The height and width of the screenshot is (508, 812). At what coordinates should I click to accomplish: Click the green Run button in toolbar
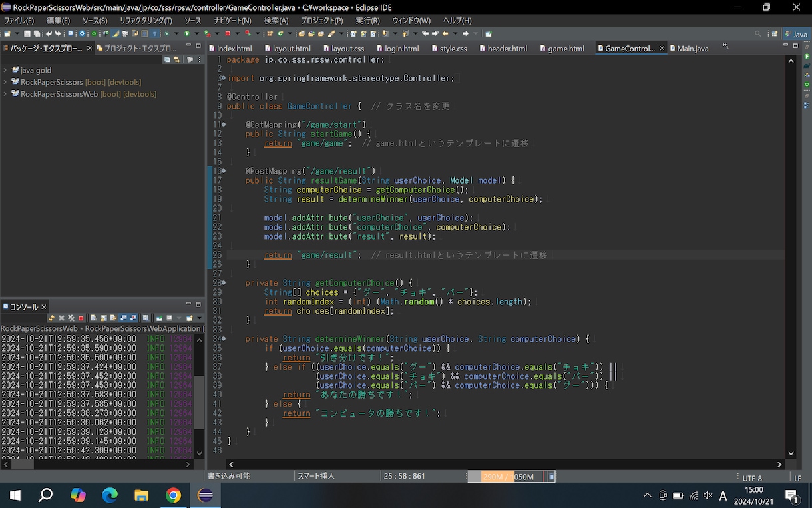(187, 33)
